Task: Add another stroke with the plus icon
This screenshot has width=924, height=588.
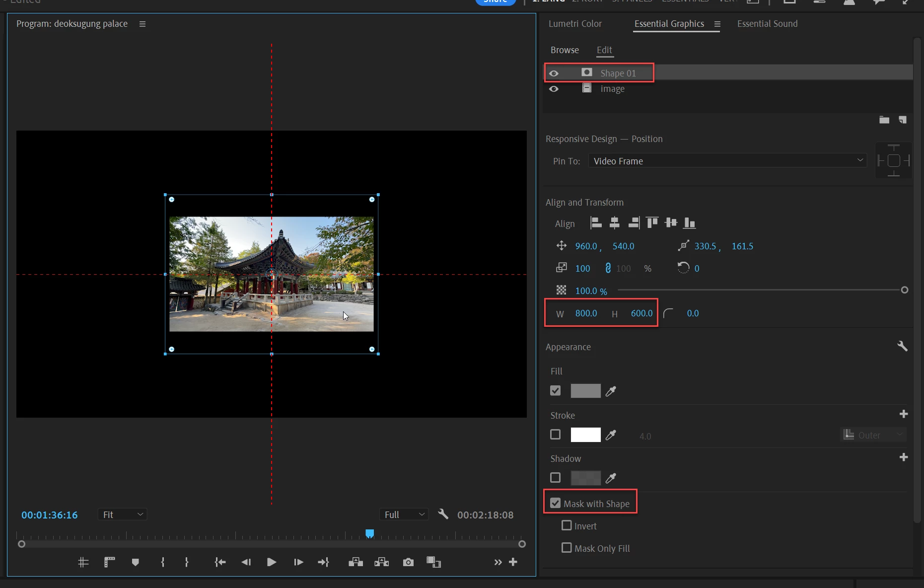Action: [904, 414]
